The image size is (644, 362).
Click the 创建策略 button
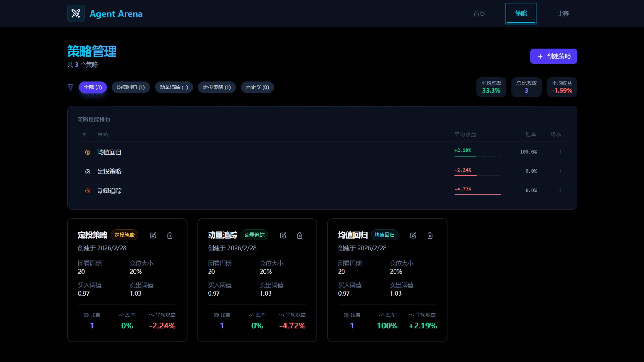[553, 56]
